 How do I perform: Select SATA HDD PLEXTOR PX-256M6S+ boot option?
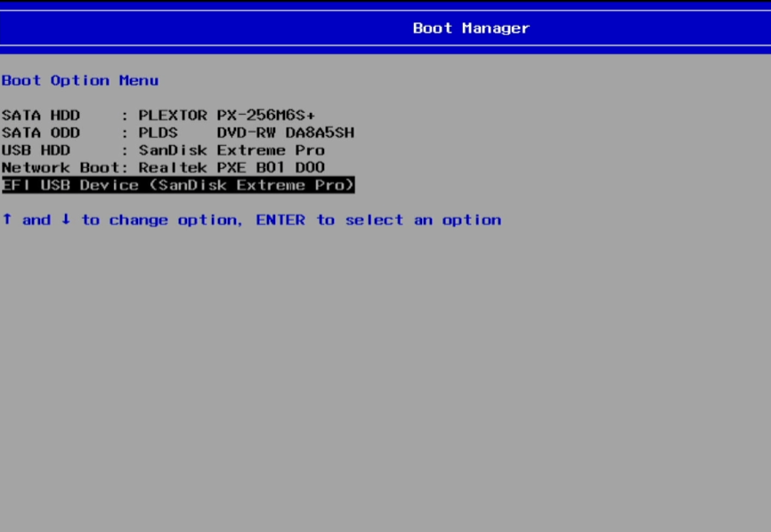158,116
